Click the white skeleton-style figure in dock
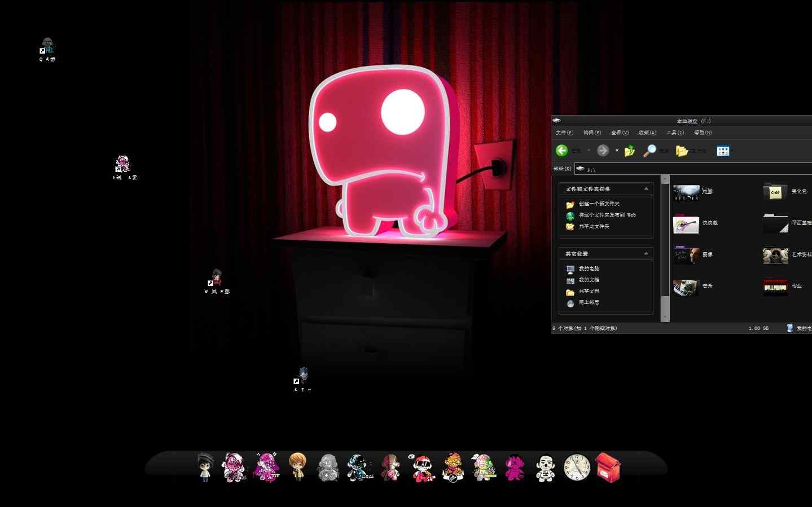Viewport: 812px width, 507px height. pyautogui.click(x=545, y=468)
